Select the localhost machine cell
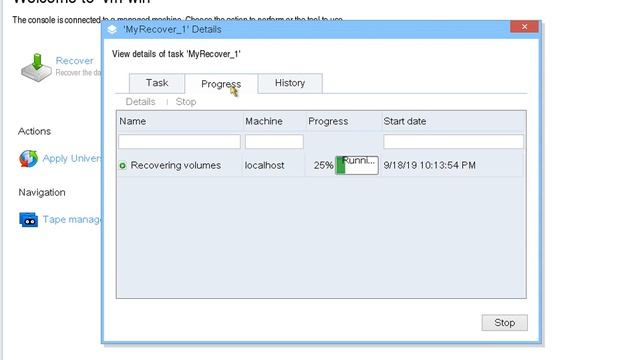The image size is (640, 360). click(x=264, y=165)
